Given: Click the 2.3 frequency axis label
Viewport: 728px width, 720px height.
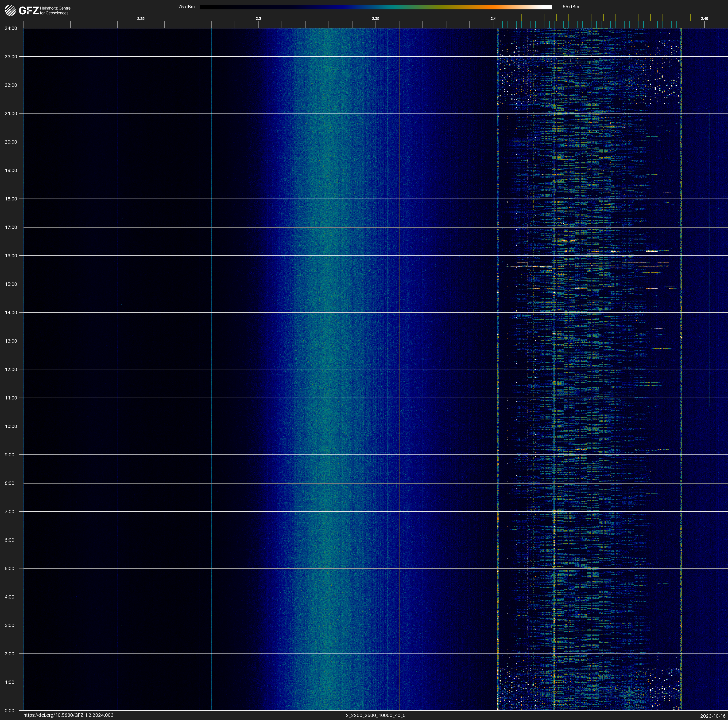Looking at the screenshot, I should (x=258, y=19).
